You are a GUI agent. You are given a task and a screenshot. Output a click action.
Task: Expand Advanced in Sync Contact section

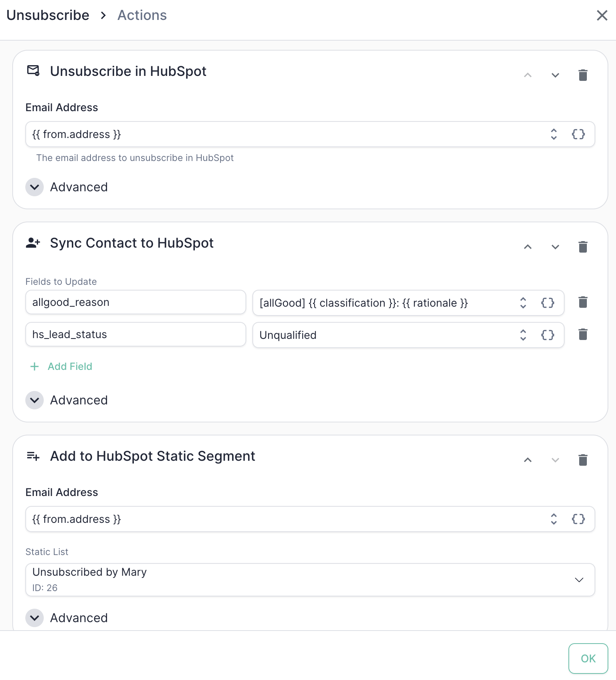[x=35, y=400]
